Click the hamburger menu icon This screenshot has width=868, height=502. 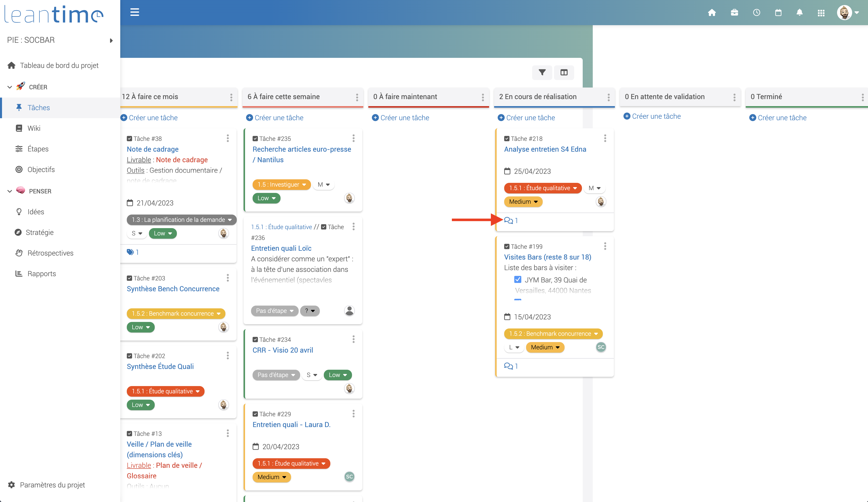135,12
